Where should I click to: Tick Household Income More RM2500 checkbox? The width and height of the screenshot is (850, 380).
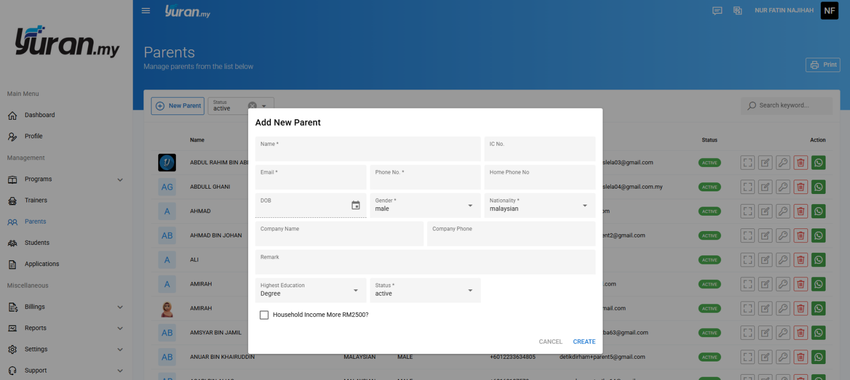click(264, 315)
